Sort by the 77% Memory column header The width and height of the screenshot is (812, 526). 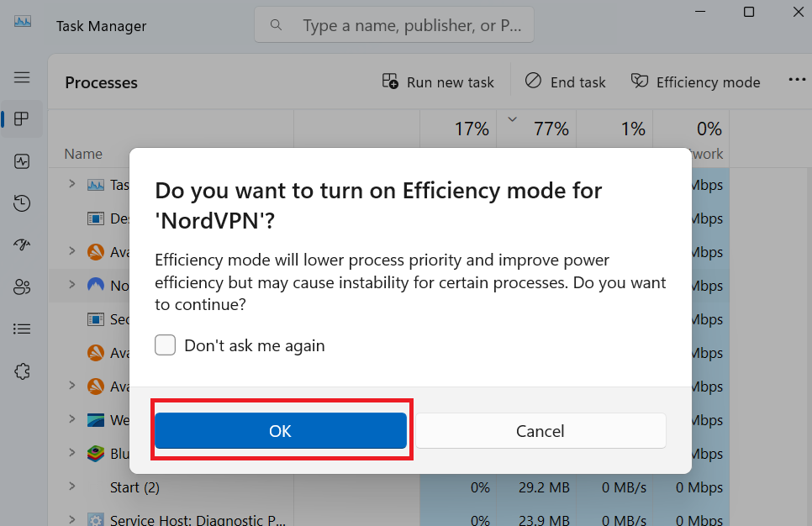pyautogui.click(x=551, y=129)
